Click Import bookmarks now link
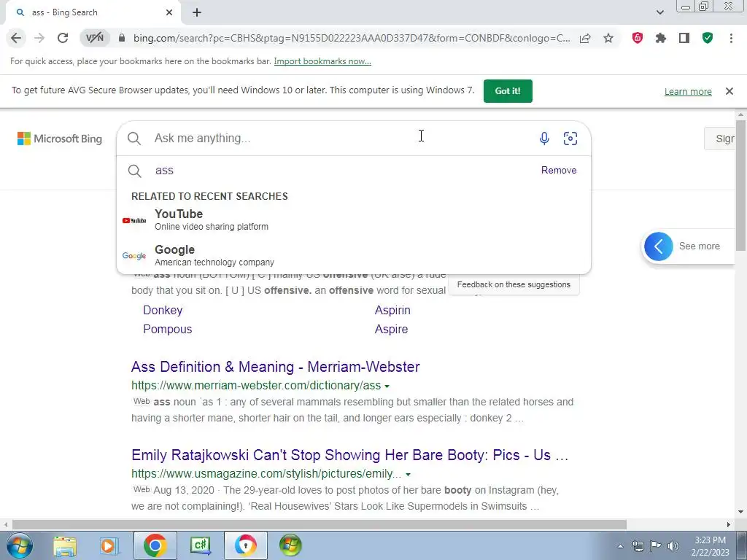 coord(322,61)
